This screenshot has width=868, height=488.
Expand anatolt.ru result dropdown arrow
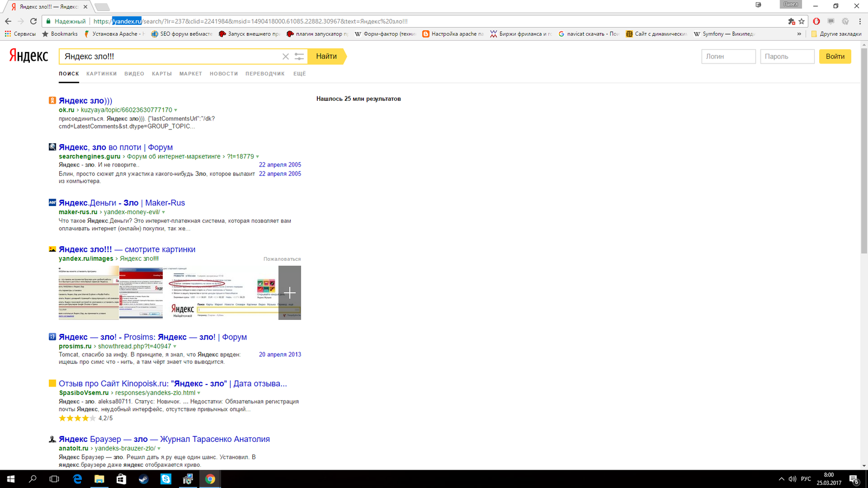coord(159,449)
